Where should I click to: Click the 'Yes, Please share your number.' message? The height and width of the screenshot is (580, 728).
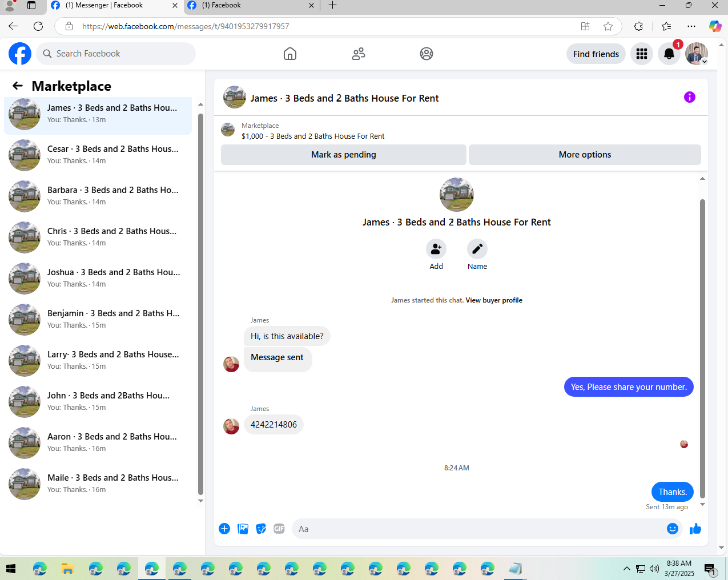pos(629,387)
